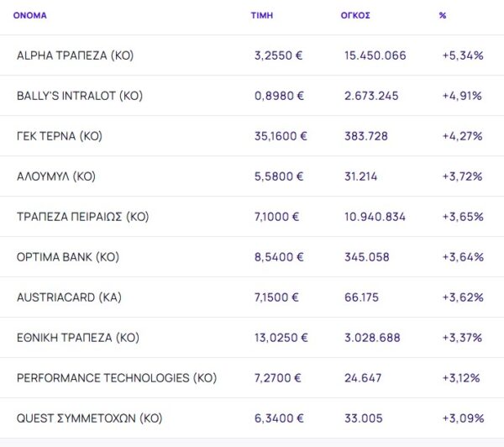Open ΕΘΝΙΚΗ ΤΡΑΠΕΖΑ (ΚΟ) stock

(76, 338)
